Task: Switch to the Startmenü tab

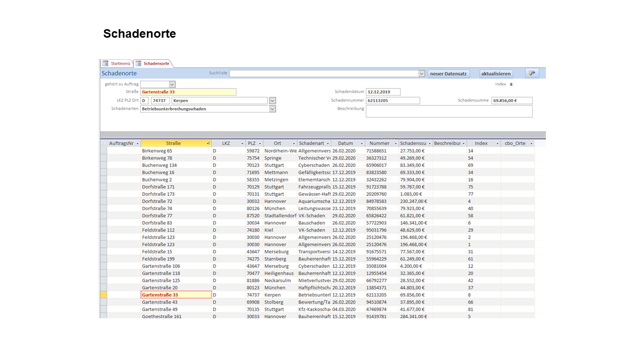Action: (x=120, y=63)
